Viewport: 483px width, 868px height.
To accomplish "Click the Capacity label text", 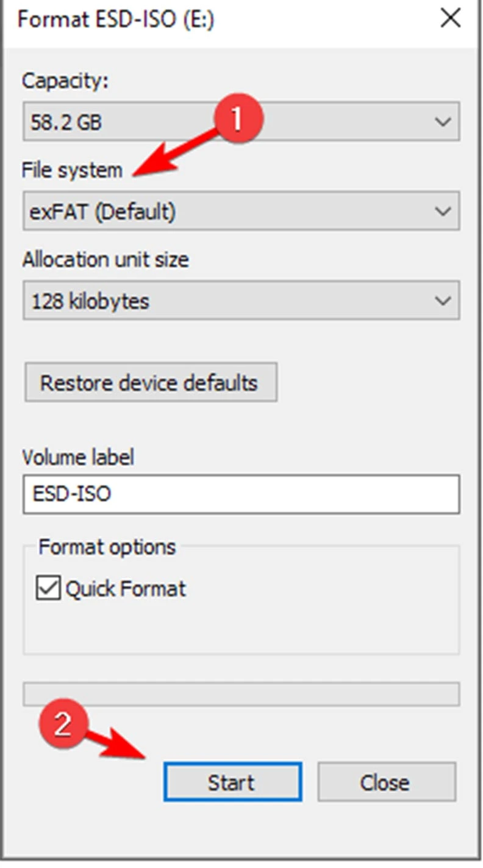I will (65, 81).
